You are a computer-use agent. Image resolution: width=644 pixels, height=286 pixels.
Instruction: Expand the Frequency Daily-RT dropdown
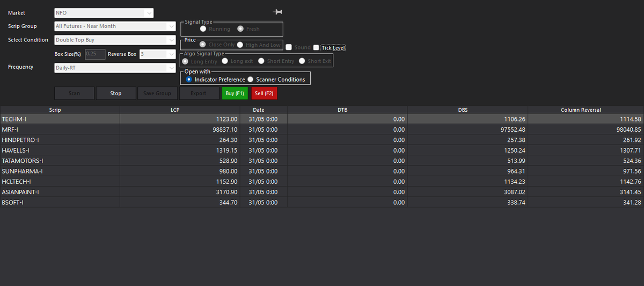tap(115, 68)
